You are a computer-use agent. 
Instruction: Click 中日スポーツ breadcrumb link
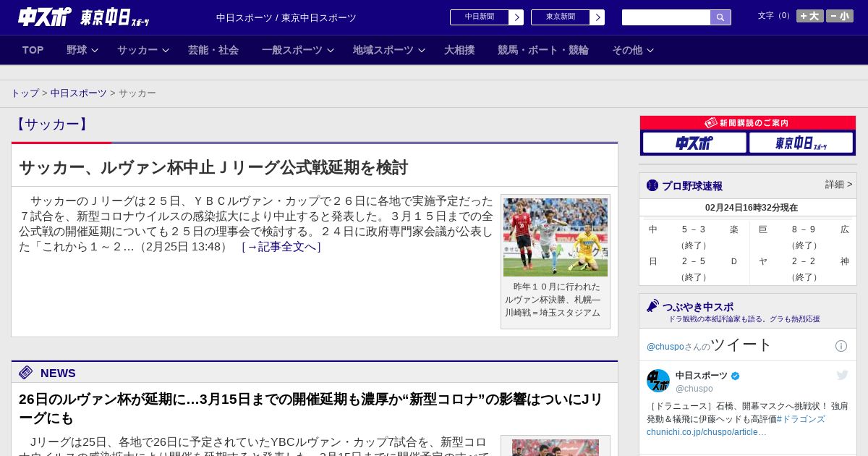(78, 93)
